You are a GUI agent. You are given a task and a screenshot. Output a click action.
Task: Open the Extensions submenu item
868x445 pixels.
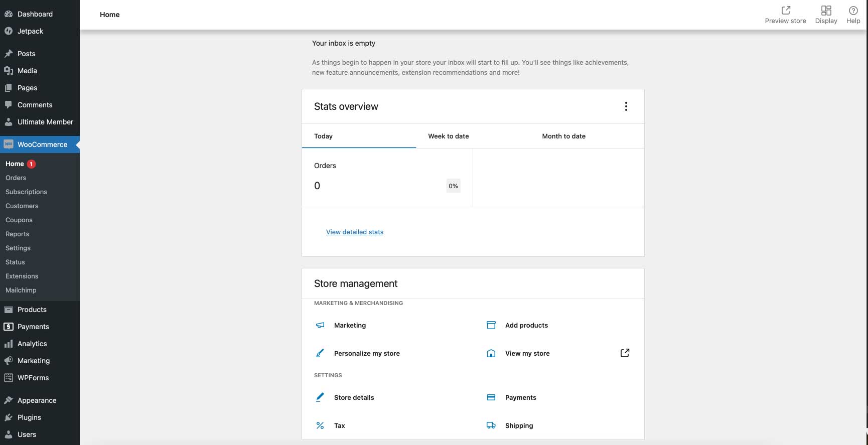point(22,276)
